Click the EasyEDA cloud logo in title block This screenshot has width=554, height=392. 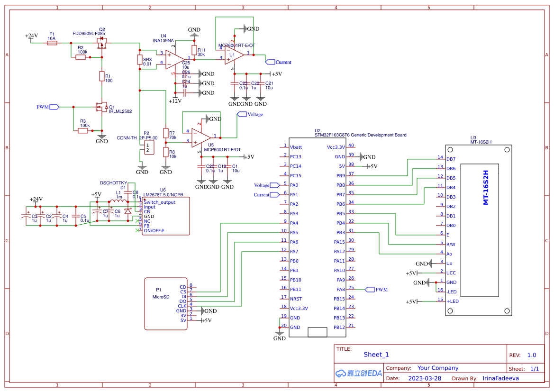(341, 373)
